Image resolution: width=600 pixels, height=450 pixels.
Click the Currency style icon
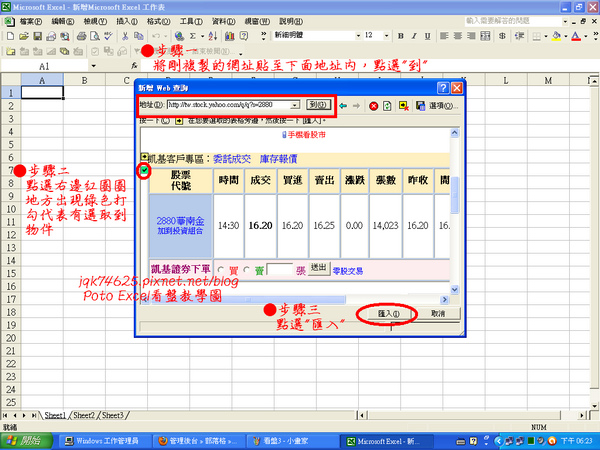(x=502, y=36)
